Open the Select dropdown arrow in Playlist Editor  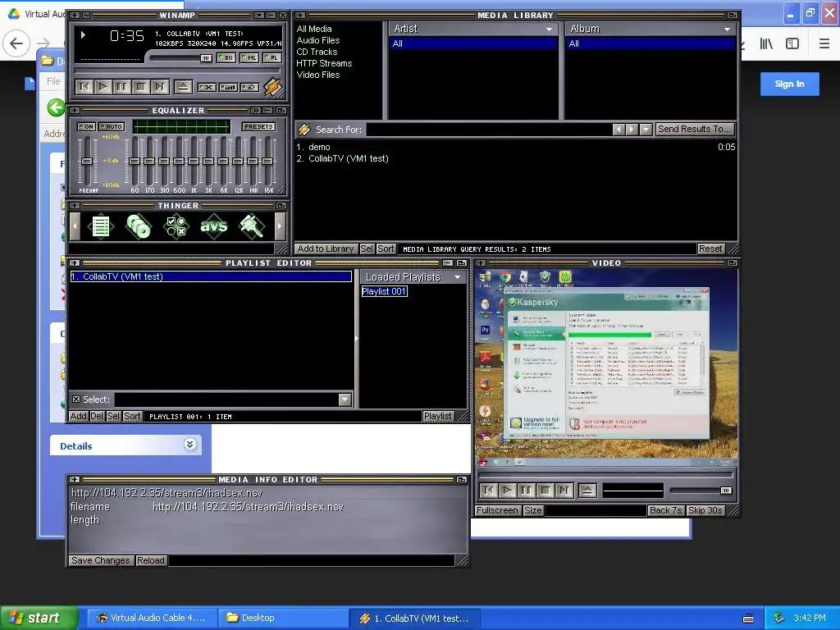345,399
